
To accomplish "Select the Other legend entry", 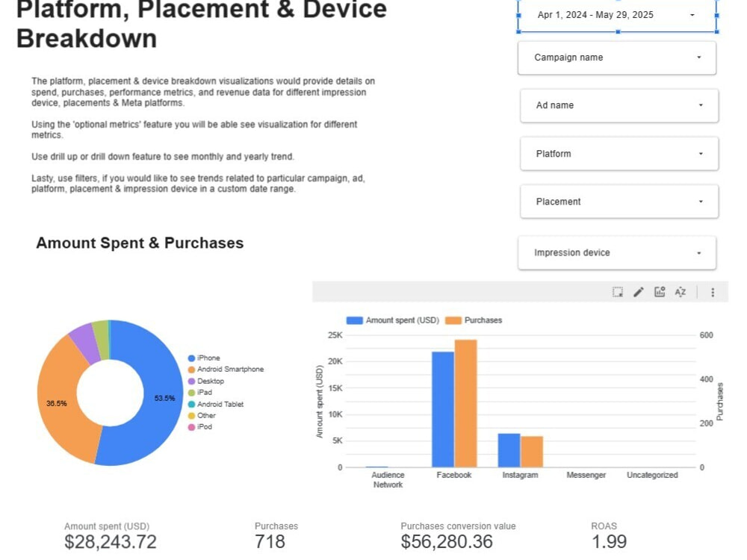I will (x=202, y=416).
